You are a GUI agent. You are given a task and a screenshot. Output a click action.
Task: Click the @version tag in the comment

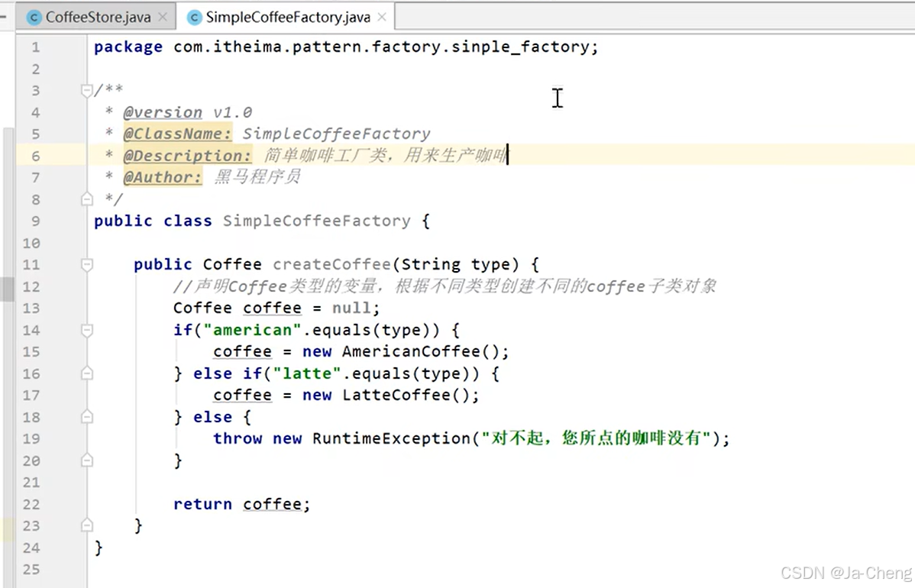[163, 112]
